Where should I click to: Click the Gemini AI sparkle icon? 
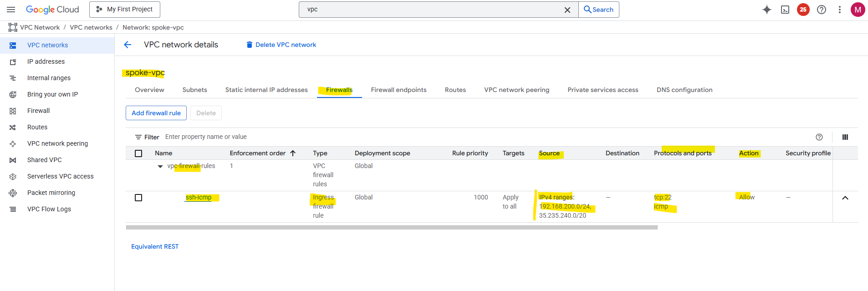(767, 10)
